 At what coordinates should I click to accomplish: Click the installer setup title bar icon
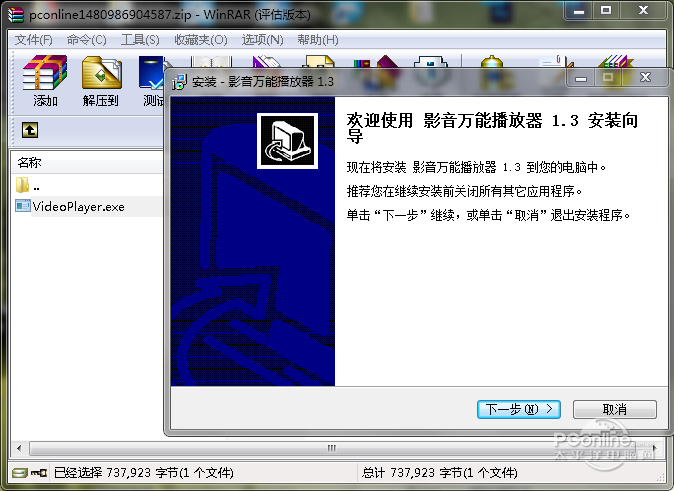pyautogui.click(x=179, y=81)
